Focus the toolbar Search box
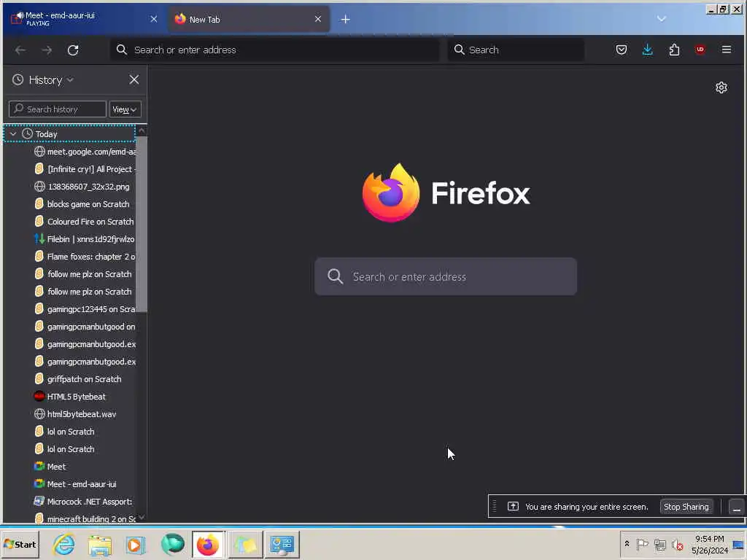Image resolution: width=747 pixels, height=560 pixels. pyautogui.click(x=516, y=50)
